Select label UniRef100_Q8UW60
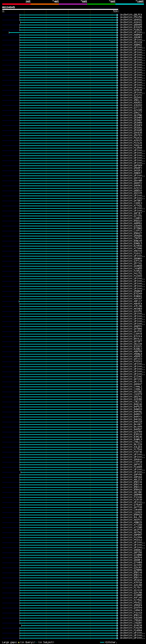 tap(131, 258)
